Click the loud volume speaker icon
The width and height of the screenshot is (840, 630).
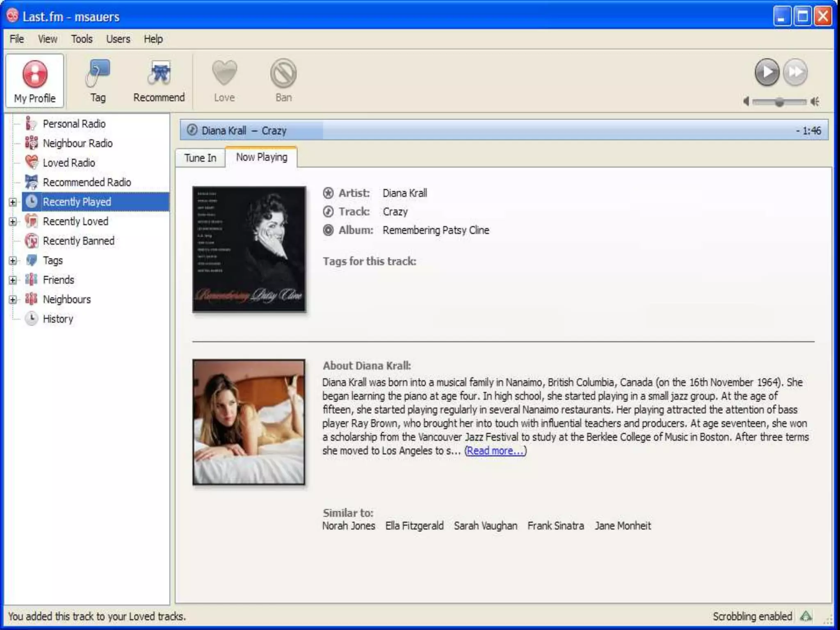(815, 101)
